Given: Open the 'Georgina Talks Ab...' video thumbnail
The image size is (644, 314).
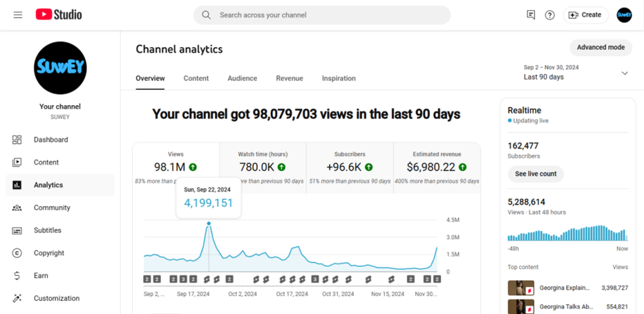Looking at the screenshot, I should tap(521, 306).
